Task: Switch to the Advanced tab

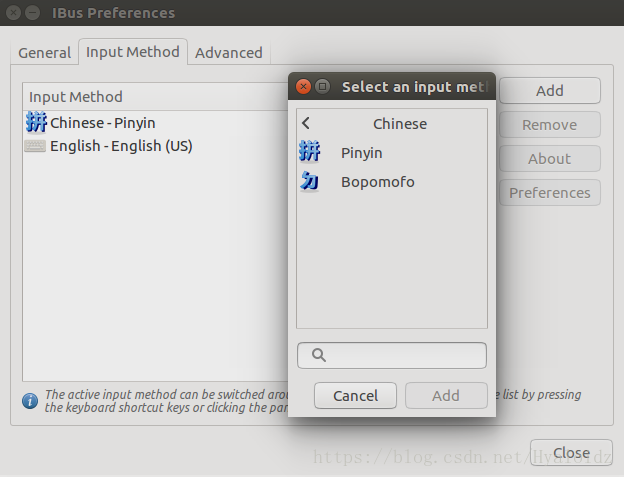Action: [x=229, y=53]
